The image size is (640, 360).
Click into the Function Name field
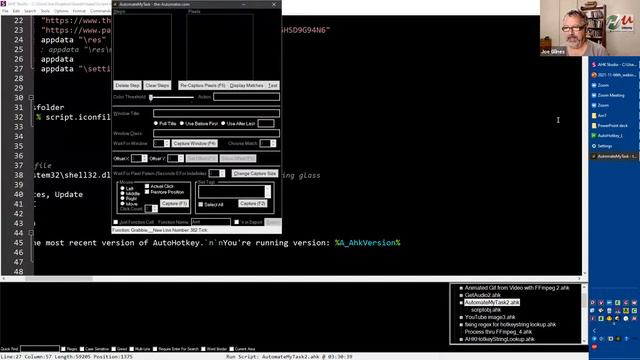click(x=211, y=222)
